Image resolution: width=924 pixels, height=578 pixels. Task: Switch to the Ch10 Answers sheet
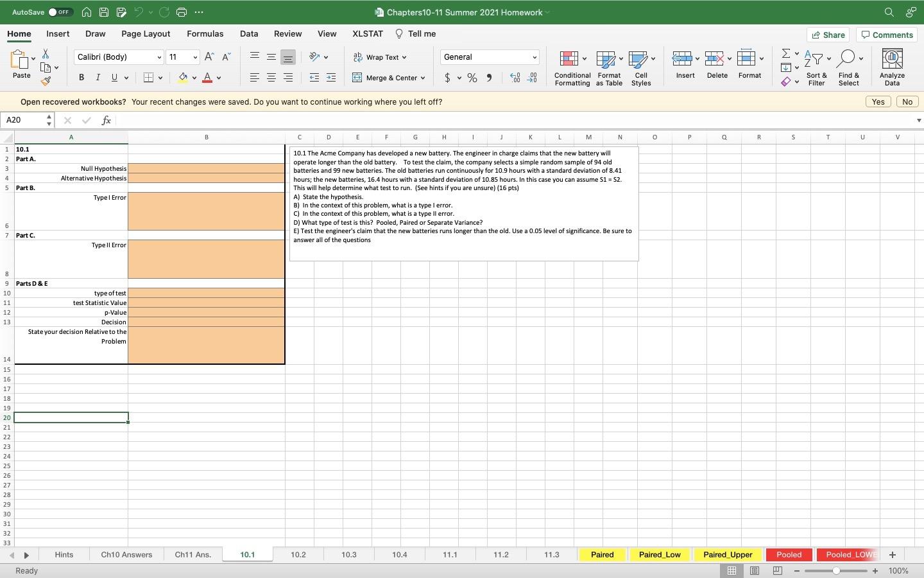[x=126, y=555]
